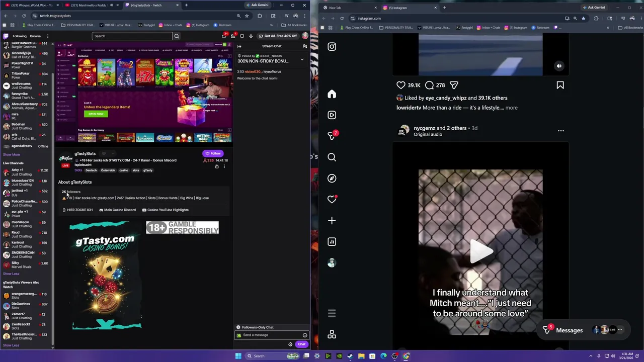644x362 pixels.
Task: Collapse Stream Chat with arrow icon
Action: click(239, 46)
